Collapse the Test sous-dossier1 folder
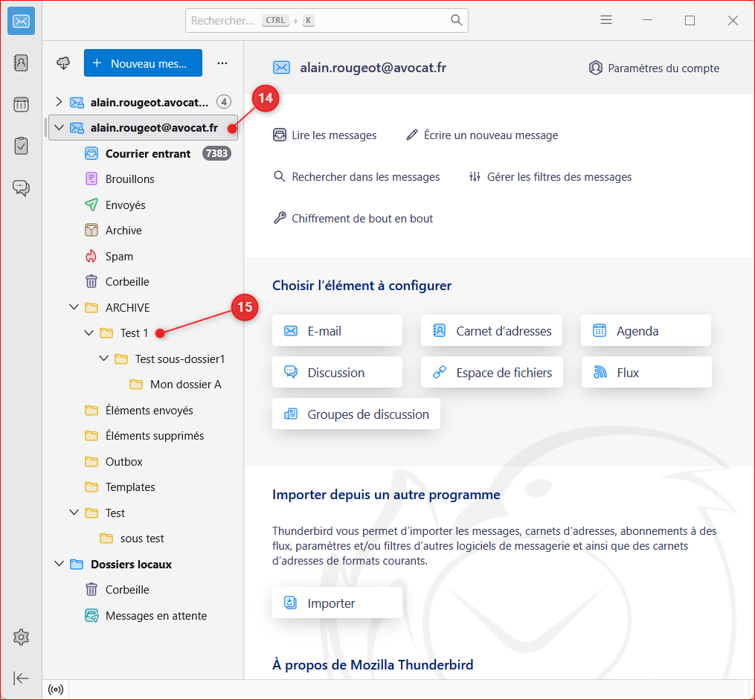Viewport: 755px width, 700px height. tap(103, 359)
